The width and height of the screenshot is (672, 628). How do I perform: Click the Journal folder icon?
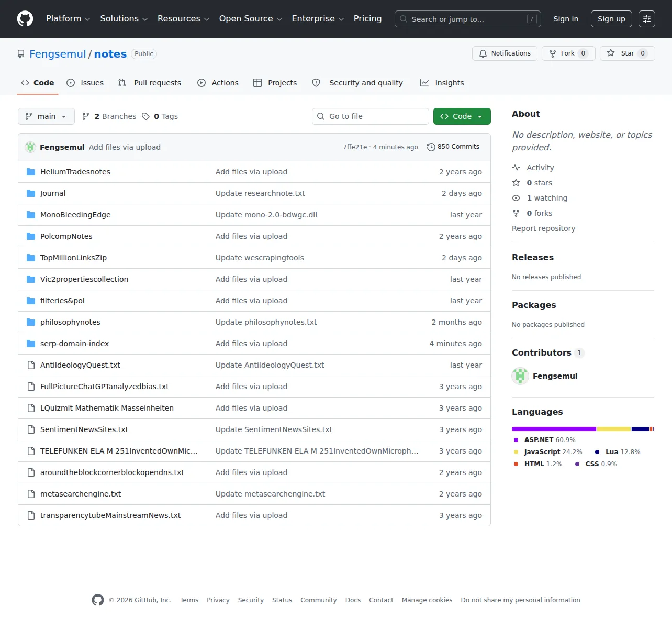[x=31, y=193]
